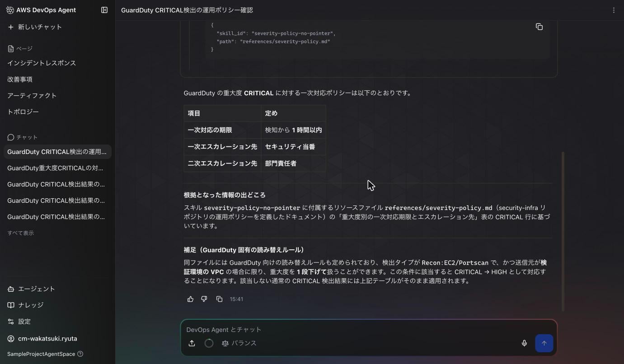This screenshot has height=364, width=624.
Task: Open the three-dot options menu
Action: coord(614,10)
